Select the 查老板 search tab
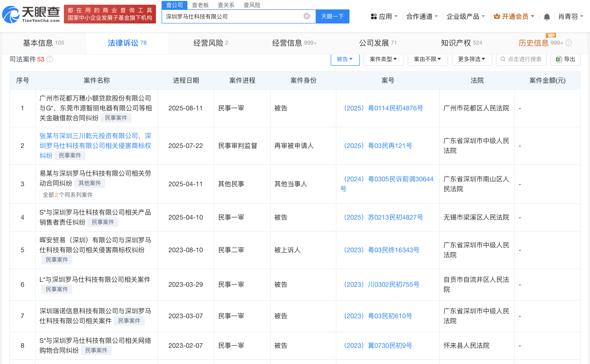The height and width of the screenshot is (364, 590). 200,5
